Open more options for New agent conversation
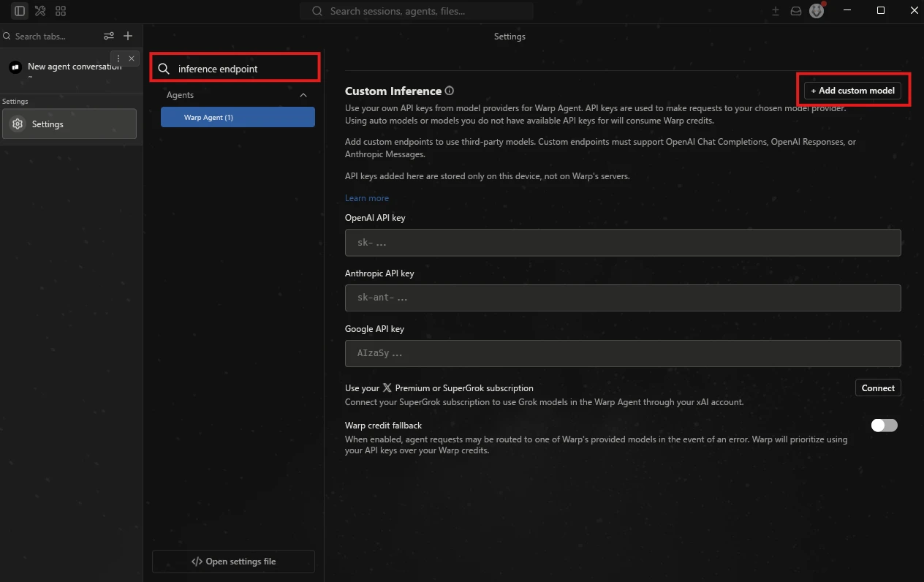The height and width of the screenshot is (582, 924). [x=118, y=58]
